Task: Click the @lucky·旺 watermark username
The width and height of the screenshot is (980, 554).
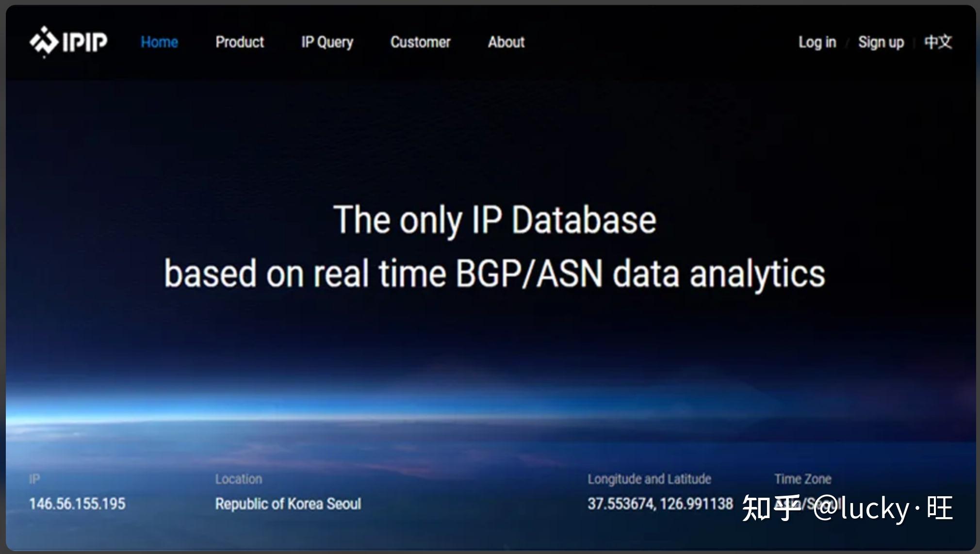Action: pos(883,508)
